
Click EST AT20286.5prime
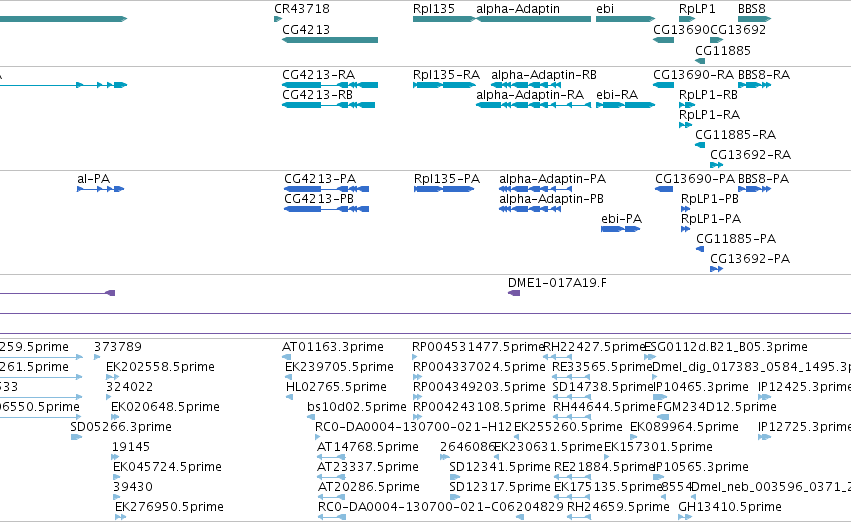click(x=369, y=487)
